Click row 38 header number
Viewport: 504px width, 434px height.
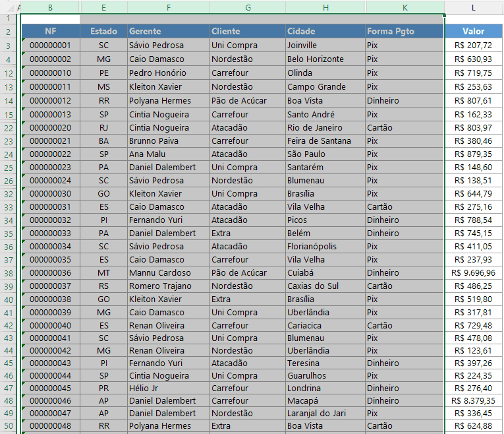[x=9, y=272]
